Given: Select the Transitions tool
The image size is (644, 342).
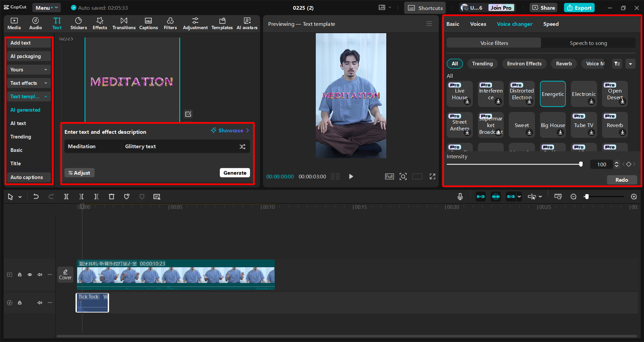Looking at the screenshot, I should (x=123, y=23).
